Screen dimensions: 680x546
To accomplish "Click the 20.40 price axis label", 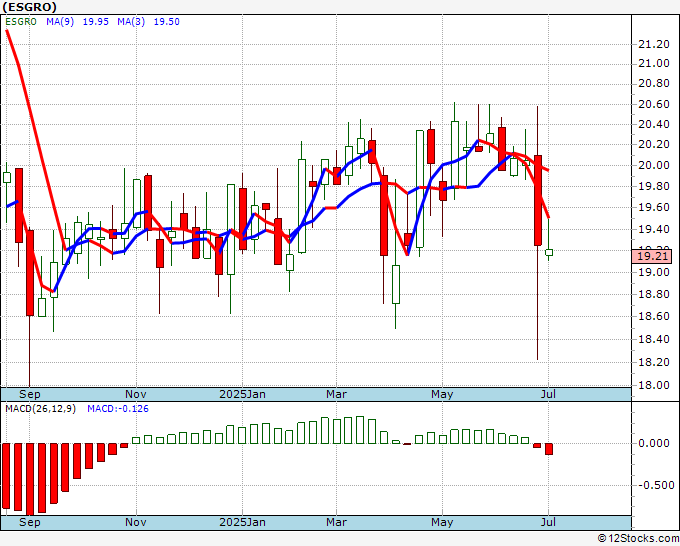I will click(x=654, y=124).
